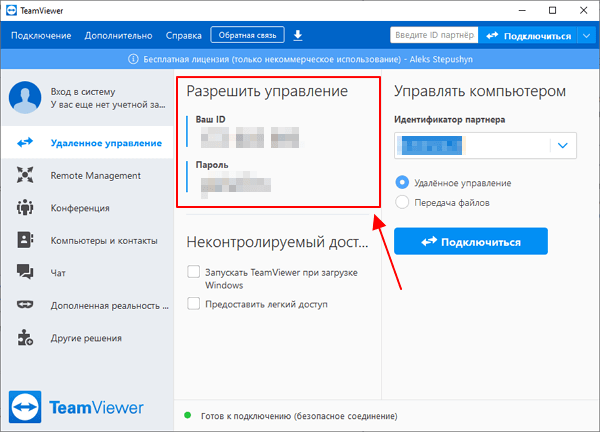Click the Неконтролируемый дост... heading
The image size is (600, 432).
tap(277, 242)
